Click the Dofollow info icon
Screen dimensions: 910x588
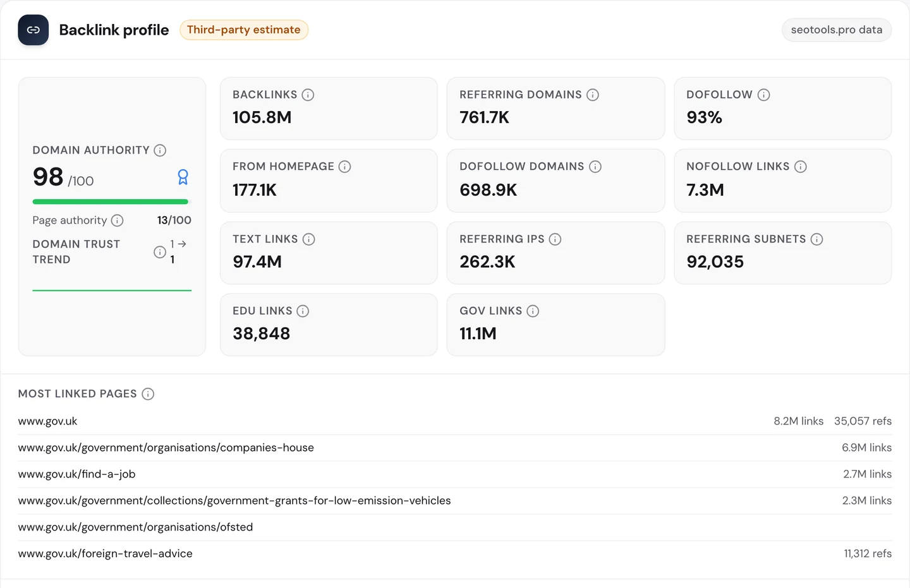(x=763, y=95)
